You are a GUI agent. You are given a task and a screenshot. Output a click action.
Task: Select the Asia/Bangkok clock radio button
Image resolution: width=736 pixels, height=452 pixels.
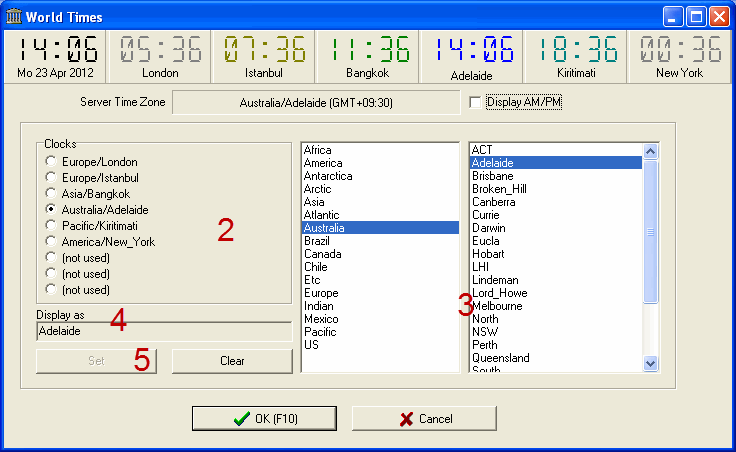[x=51, y=193]
